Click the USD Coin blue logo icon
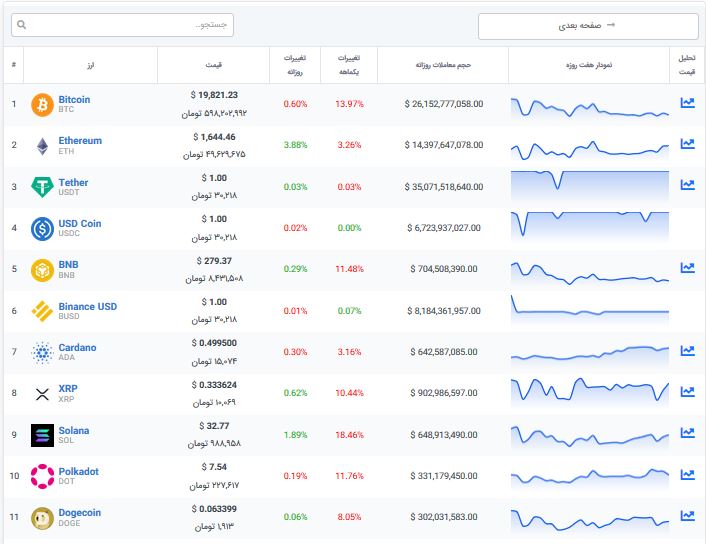Image resolution: width=706 pixels, height=544 pixels. [x=42, y=228]
